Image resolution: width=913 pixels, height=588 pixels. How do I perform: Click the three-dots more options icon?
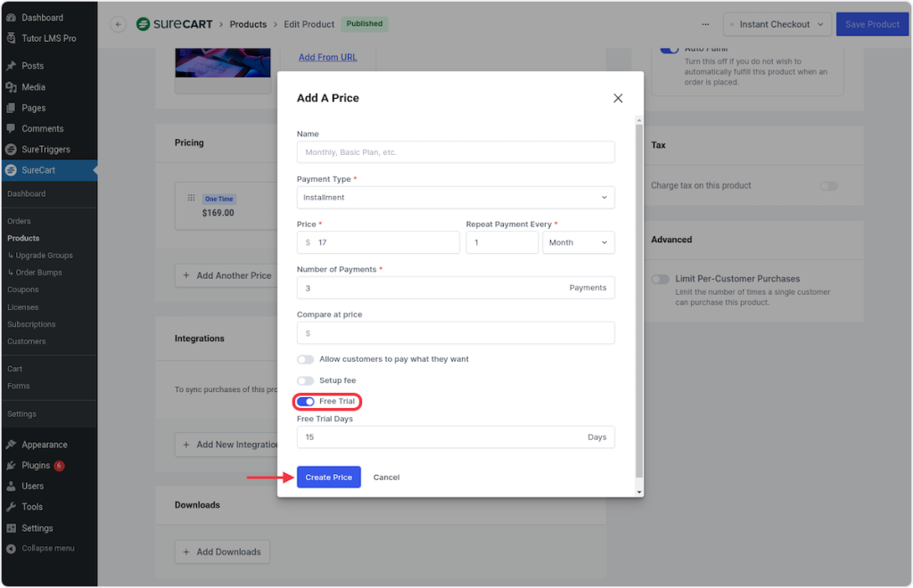pos(706,24)
